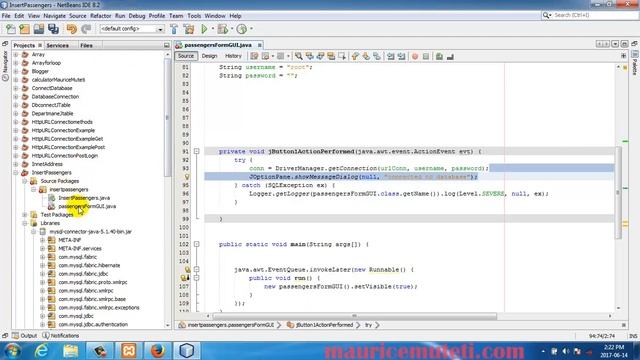Click the Shift Line Left icon

point(390,56)
